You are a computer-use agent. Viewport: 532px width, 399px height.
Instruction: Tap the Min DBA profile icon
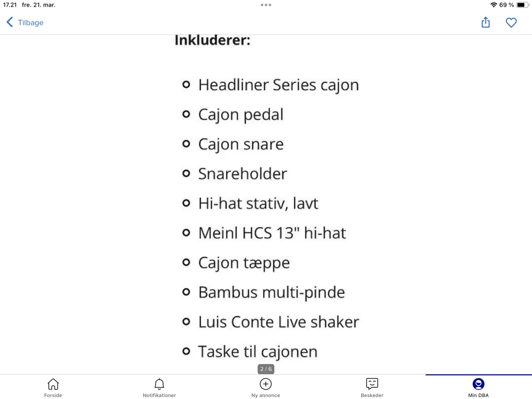[478, 384]
